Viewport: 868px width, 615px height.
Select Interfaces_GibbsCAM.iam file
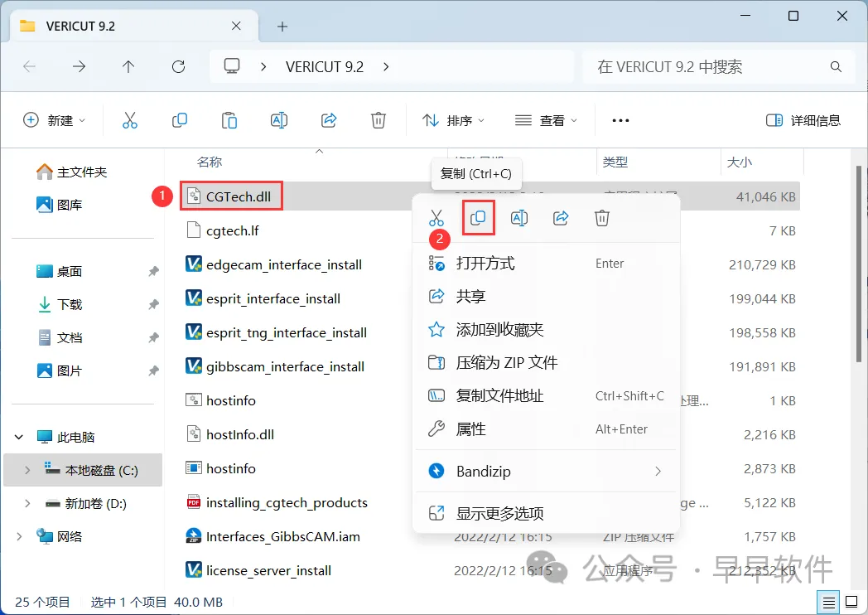pos(273,536)
